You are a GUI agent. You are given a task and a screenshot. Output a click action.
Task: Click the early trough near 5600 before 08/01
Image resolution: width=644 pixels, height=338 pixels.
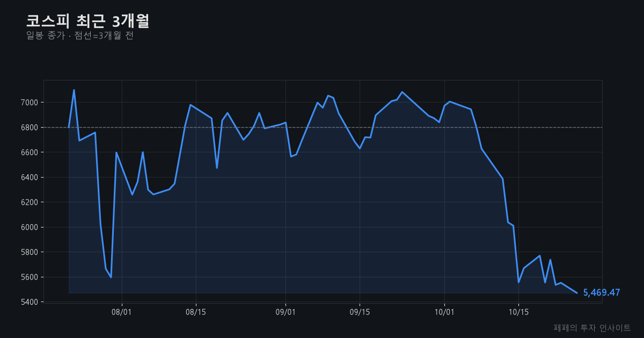(111, 277)
